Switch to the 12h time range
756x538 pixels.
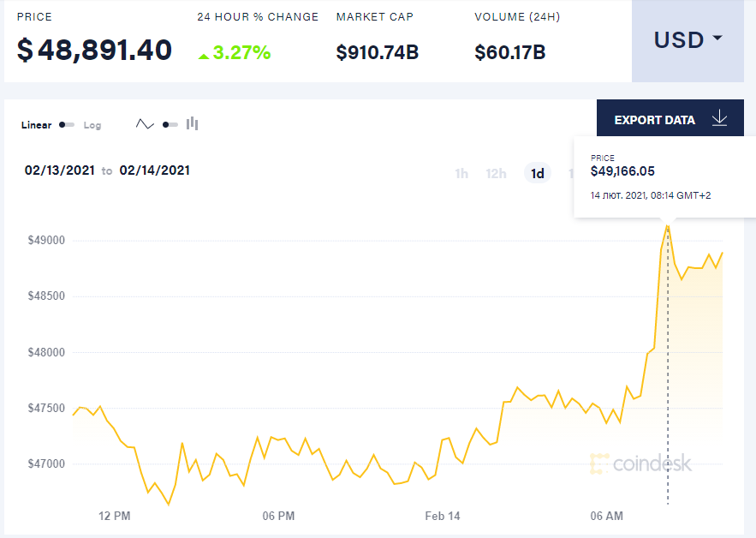(496, 174)
